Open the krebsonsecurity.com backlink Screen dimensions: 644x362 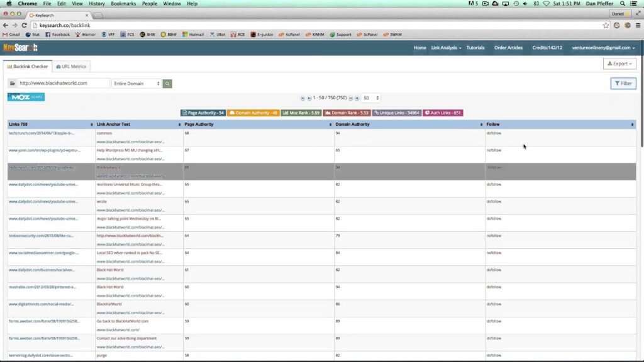[x=41, y=236]
